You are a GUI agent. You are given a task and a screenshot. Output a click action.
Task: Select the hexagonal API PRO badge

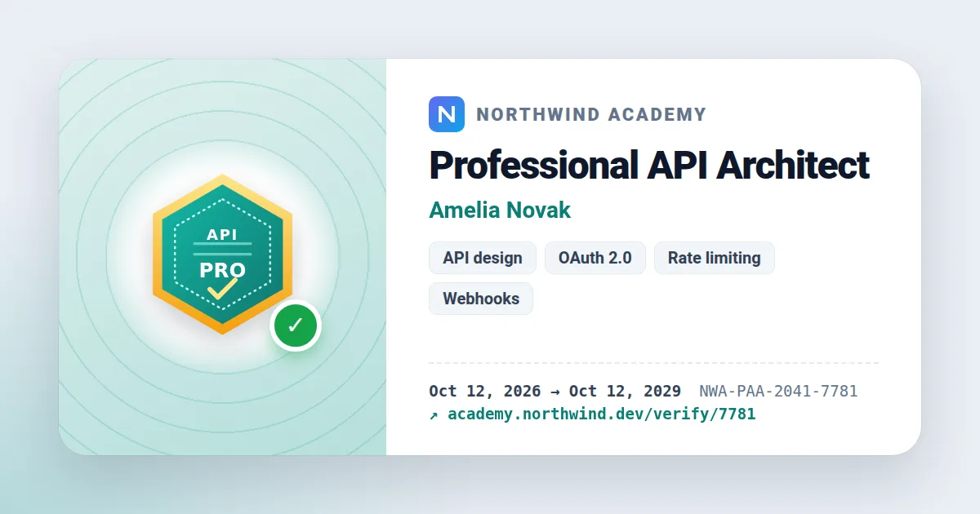pos(222,255)
